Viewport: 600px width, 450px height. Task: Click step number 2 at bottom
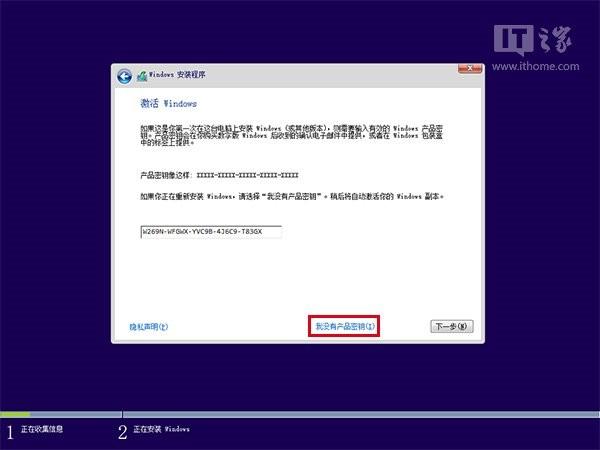(123, 431)
